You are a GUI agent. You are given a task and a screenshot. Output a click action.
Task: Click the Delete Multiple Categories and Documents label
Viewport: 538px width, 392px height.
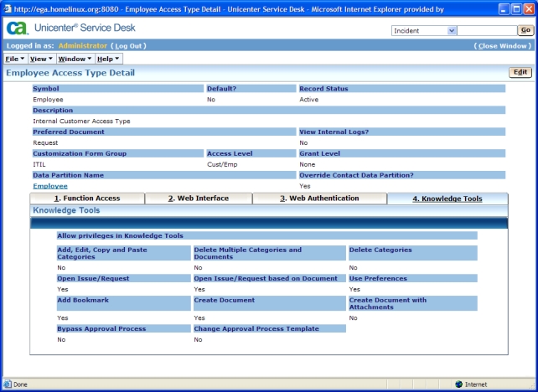point(248,253)
